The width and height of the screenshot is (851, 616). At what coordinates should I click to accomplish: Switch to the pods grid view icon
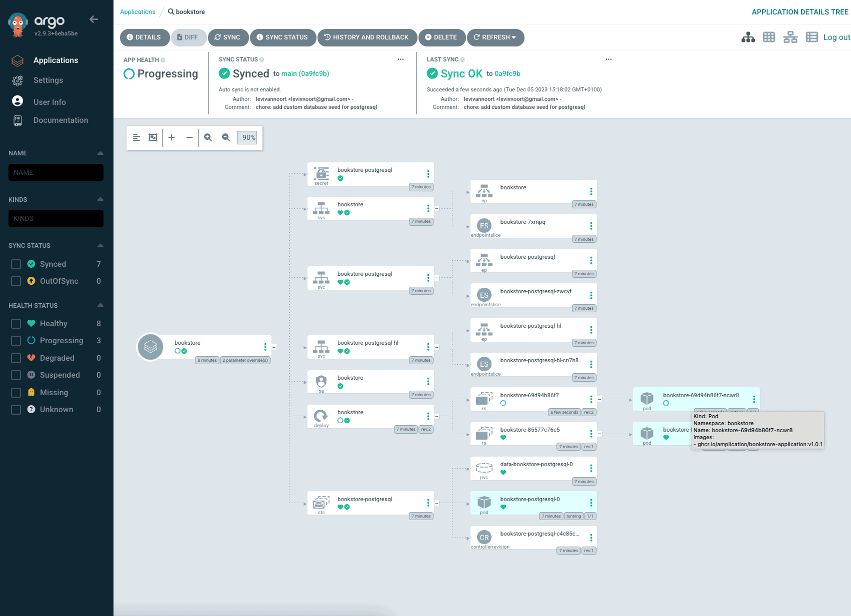769,37
